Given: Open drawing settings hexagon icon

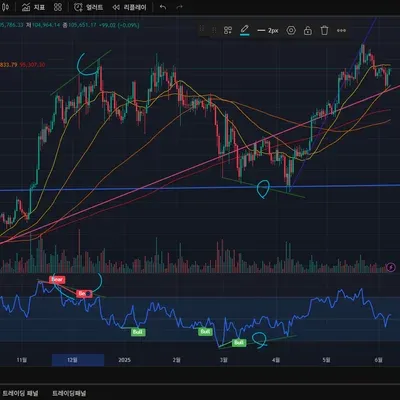Looking at the screenshot, I should coord(291,31).
